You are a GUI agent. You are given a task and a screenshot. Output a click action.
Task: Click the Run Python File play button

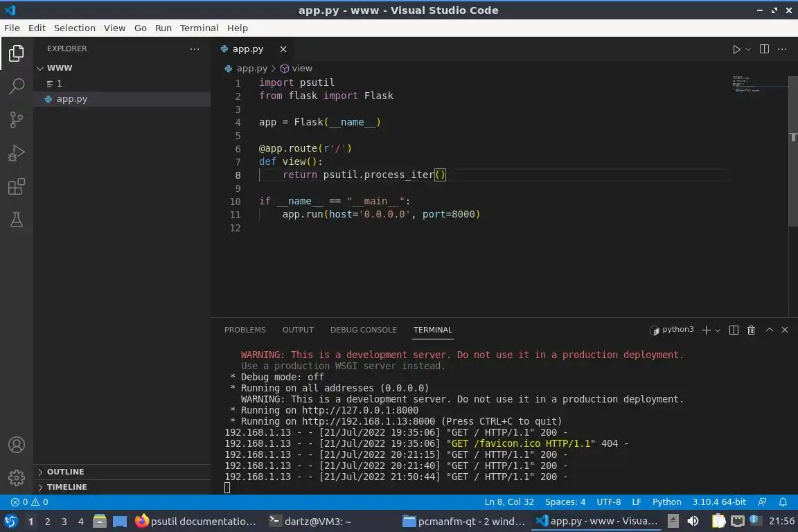[x=736, y=49]
